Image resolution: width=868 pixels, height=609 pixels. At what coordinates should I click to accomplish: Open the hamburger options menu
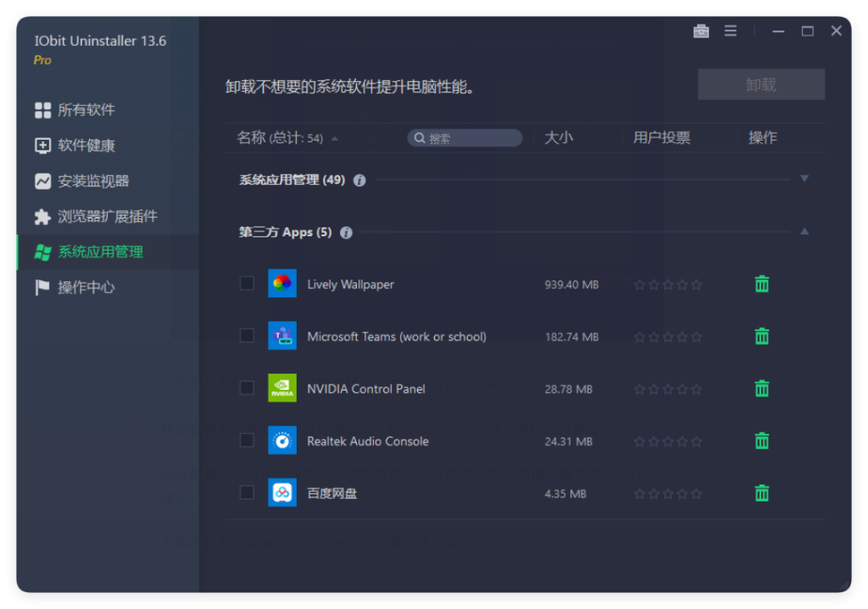point(731,31)
